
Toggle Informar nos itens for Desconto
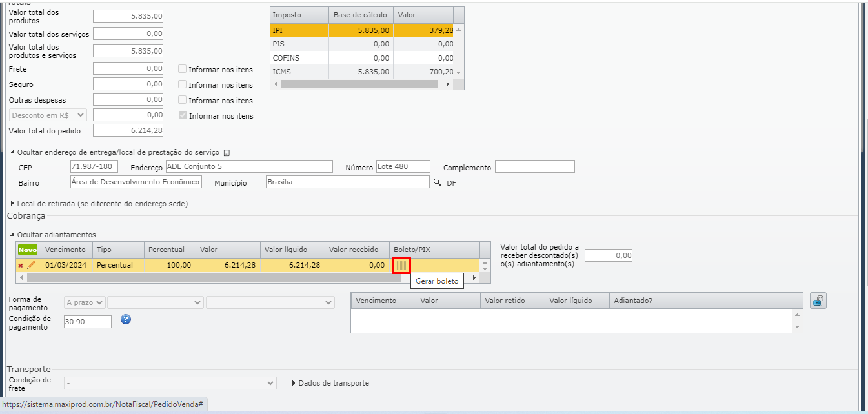pos(183,115)
